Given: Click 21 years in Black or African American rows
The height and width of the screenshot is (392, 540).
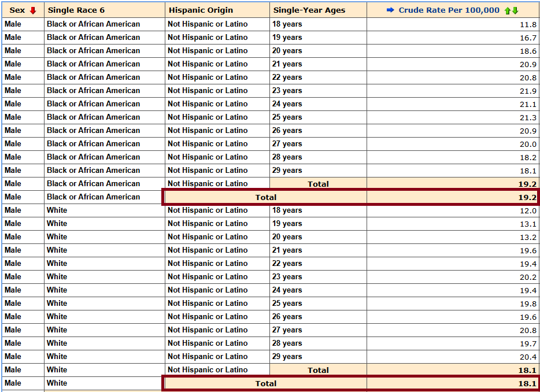Looking at the screenshot, I should 287,64.
